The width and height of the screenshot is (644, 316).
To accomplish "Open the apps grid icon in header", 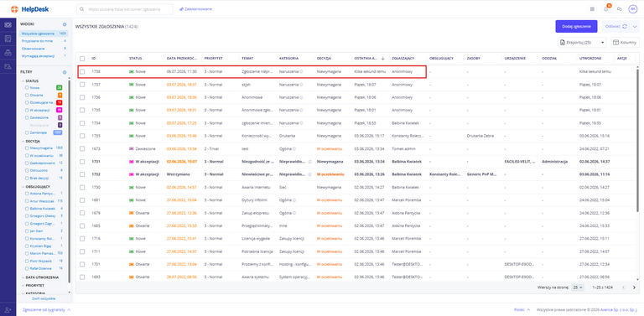I will (x=592, y=9).
